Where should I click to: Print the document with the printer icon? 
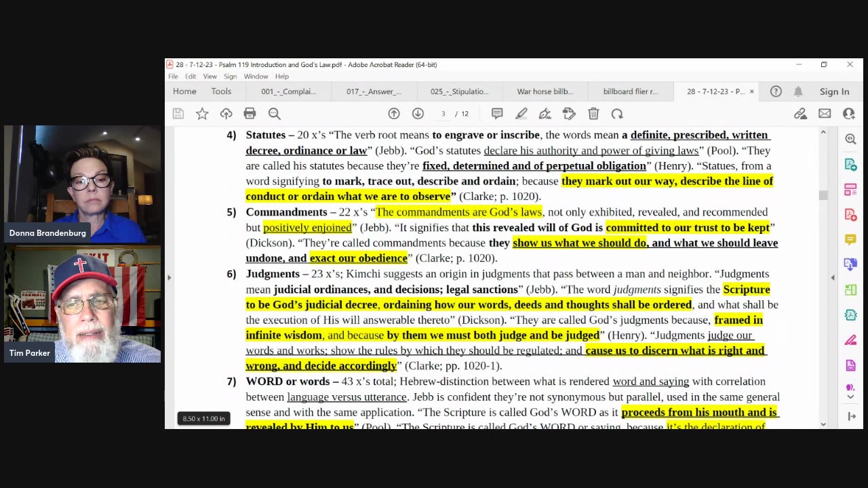(x=250, y=114)
